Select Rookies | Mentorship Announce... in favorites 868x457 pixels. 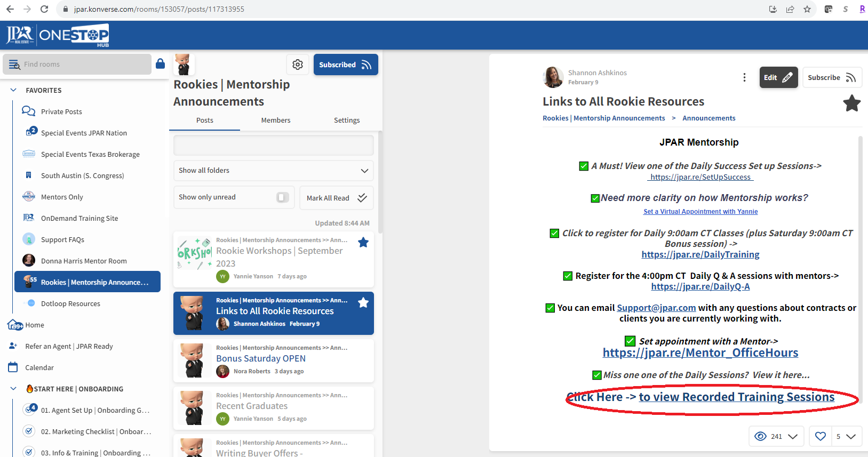tap(87, 282)
